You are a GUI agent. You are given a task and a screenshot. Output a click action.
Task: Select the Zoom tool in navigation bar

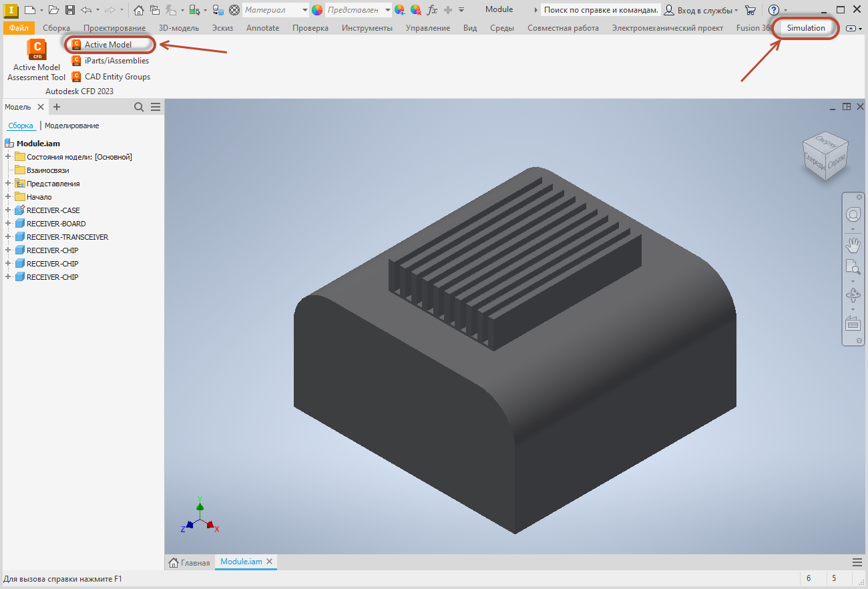tap(853, 267)
